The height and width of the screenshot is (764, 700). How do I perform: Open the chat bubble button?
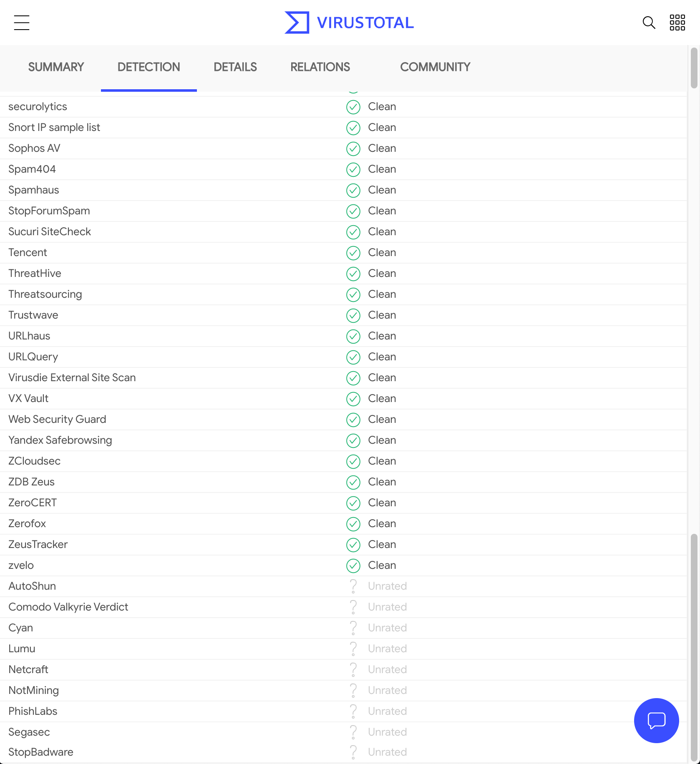tap(656, 720)
